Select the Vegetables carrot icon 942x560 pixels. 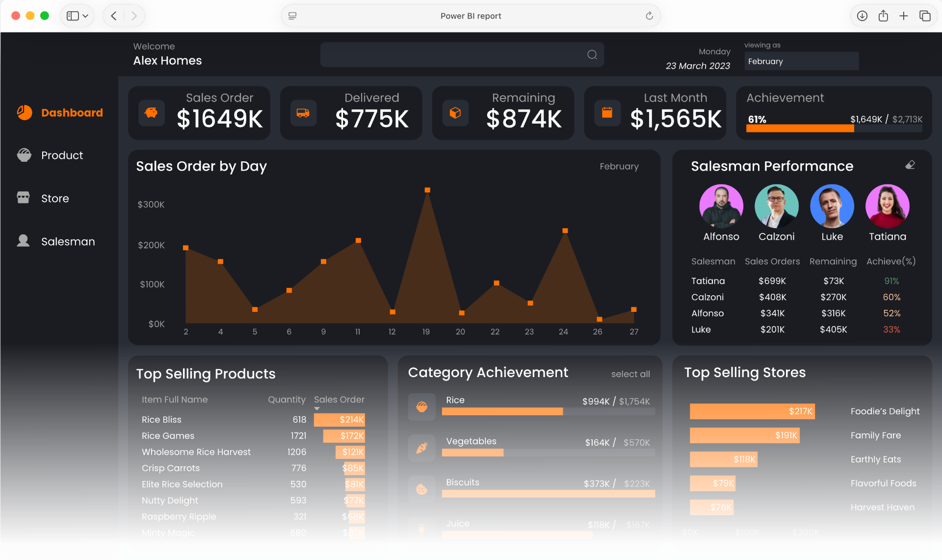(x=422, y=448)
